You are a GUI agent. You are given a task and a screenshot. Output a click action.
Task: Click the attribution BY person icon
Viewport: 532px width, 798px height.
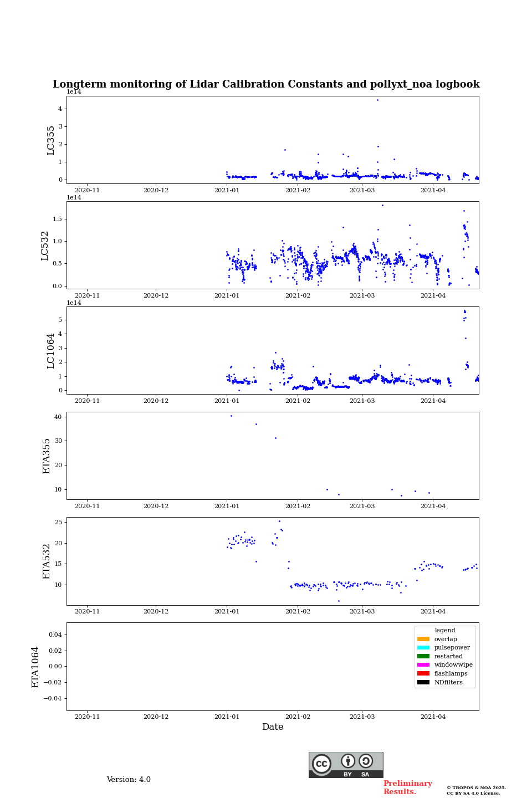point(348,761)
